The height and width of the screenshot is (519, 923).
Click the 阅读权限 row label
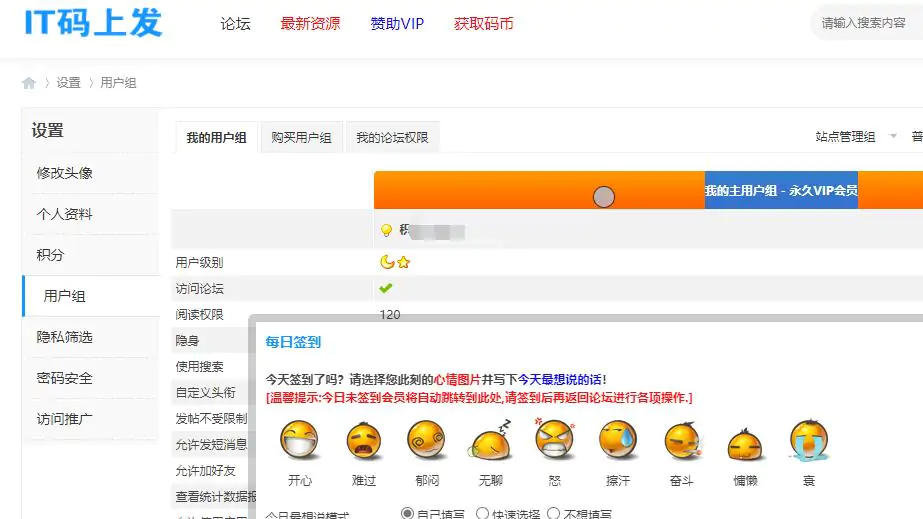pyautogui.click(x=200, y=314)
